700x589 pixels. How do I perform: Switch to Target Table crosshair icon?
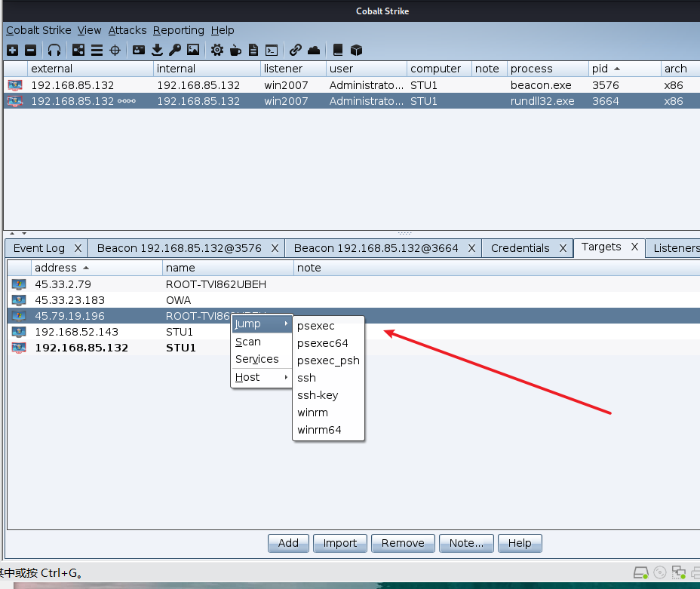(x=115, y=50)
